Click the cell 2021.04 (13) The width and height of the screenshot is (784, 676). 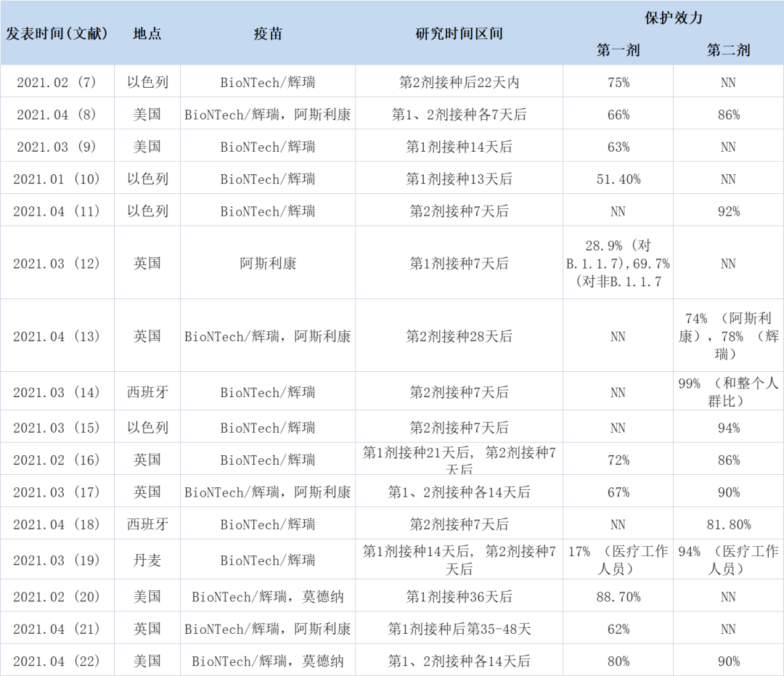coord(57,336)
